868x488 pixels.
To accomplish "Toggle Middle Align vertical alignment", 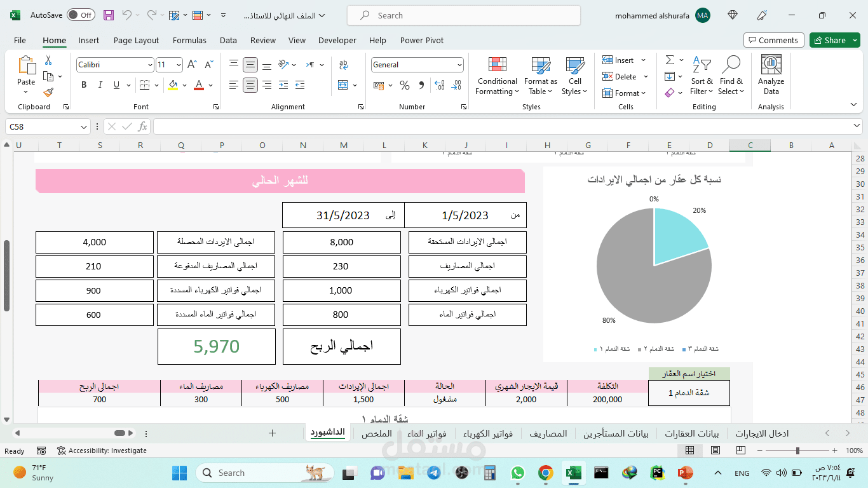I will pyautogui.click(x=250, y=65).
